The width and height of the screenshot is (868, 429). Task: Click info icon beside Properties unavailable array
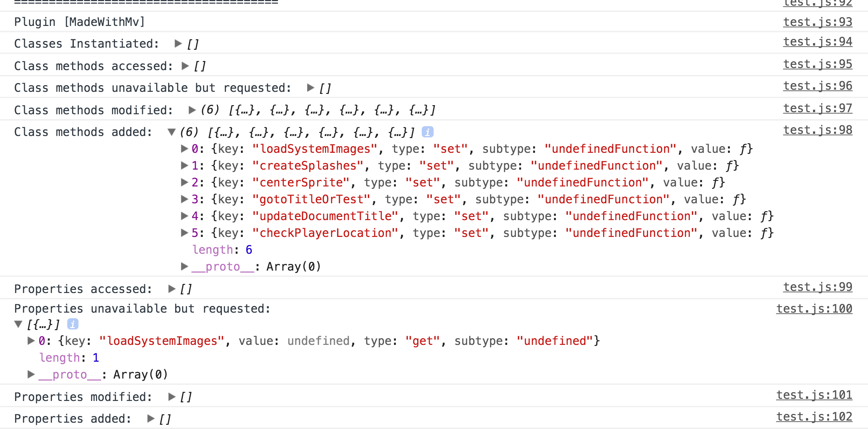[73, 324]
